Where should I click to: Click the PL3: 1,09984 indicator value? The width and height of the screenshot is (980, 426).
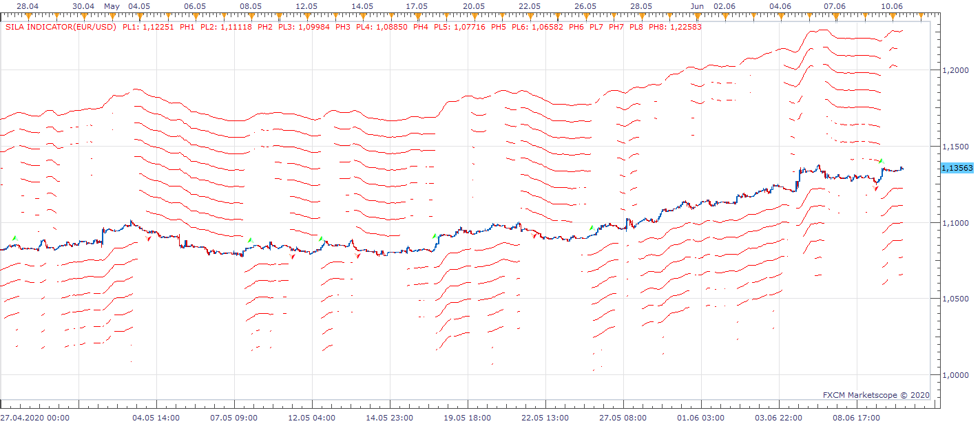(x=304, y=28)
